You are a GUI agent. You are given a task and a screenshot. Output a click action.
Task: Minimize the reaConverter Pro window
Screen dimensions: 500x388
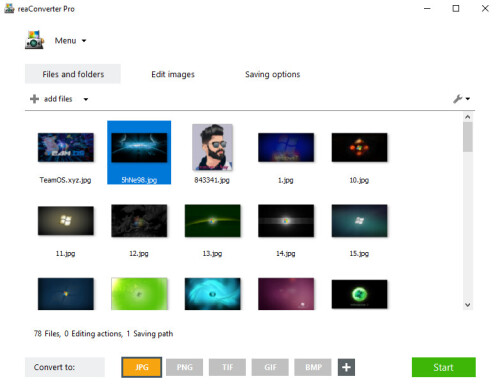427,9
